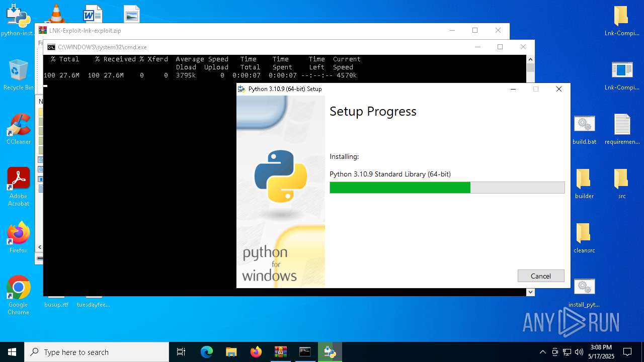
Task: Open Microsoft Edge from the taskbar
Action: pos(207,352)
